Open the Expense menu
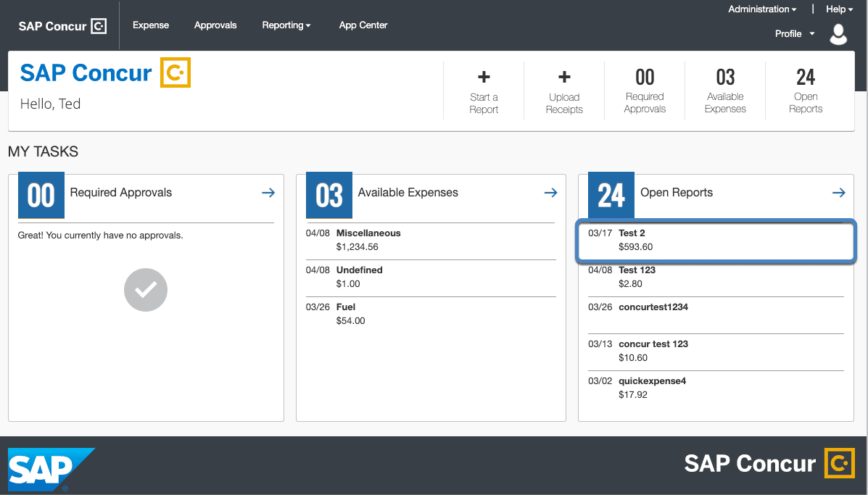This screenshot has width=868, height=495. tap(151, 25)
